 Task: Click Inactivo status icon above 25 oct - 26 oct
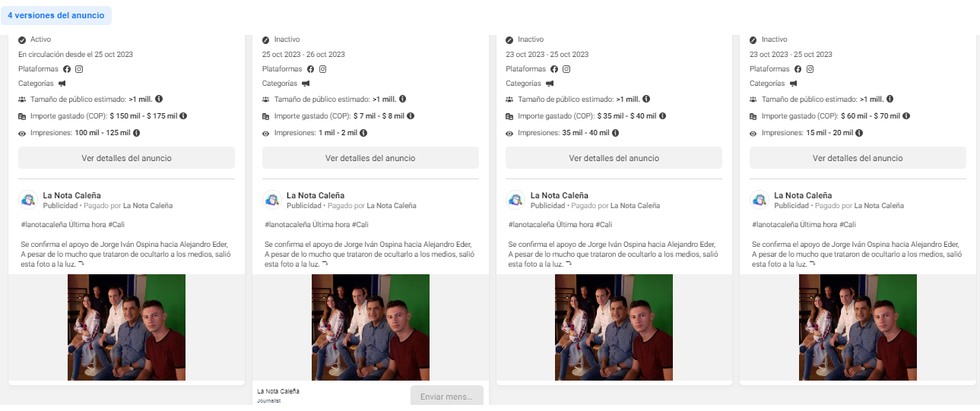266,40
